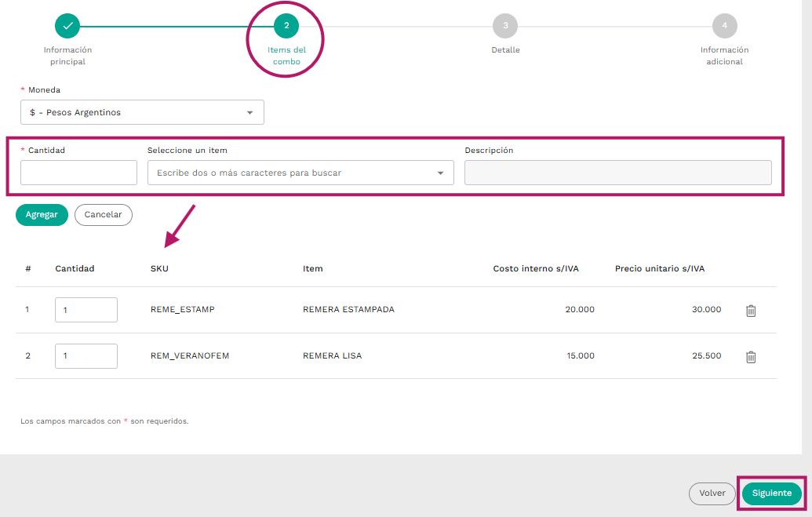The width and height of the screenshot is (812, 517).
Task: Click the Moneda field label
Action: click(44, 89)
